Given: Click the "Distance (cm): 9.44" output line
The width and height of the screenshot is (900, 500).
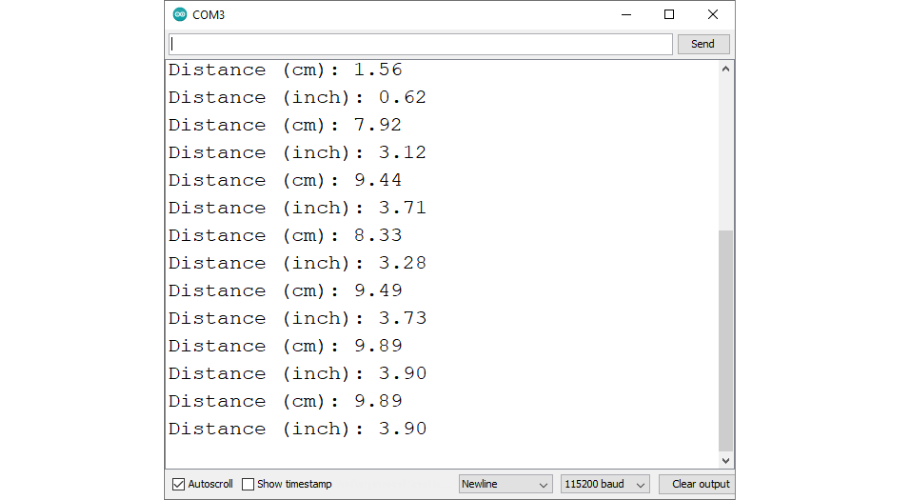Looking at the screenshot, I should (x=285, y=180).
